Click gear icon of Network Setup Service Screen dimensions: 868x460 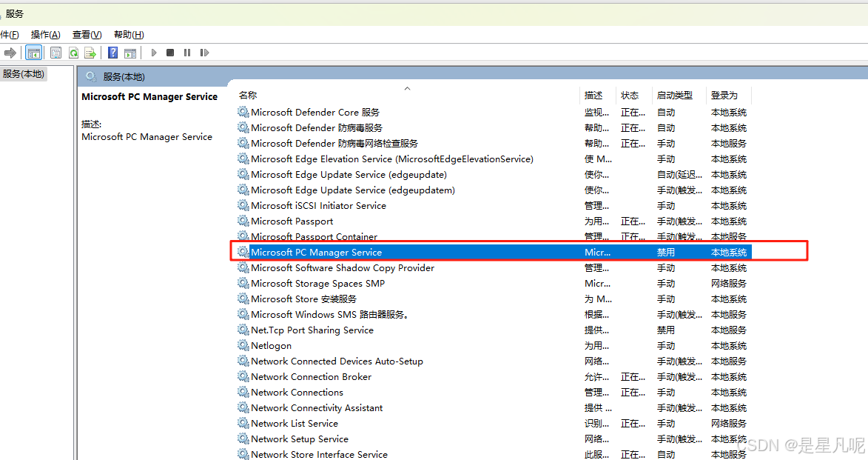click(x=243, y=438)
